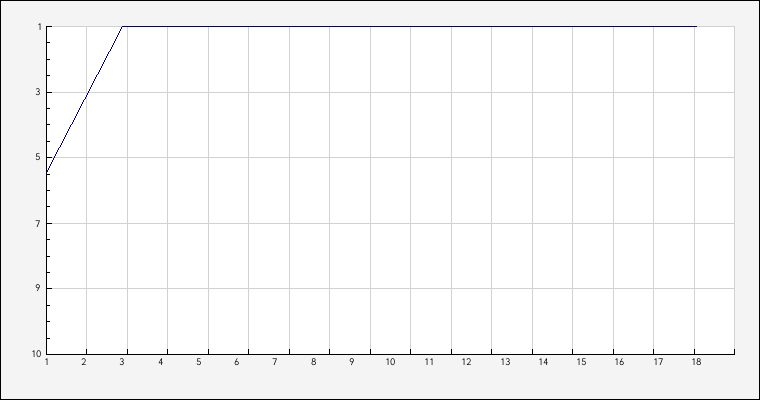Viewport: 760px width, 400px height.
Task: Click the horizontal axis label 4
Action: pyautogui.click(x=160, y=362)
